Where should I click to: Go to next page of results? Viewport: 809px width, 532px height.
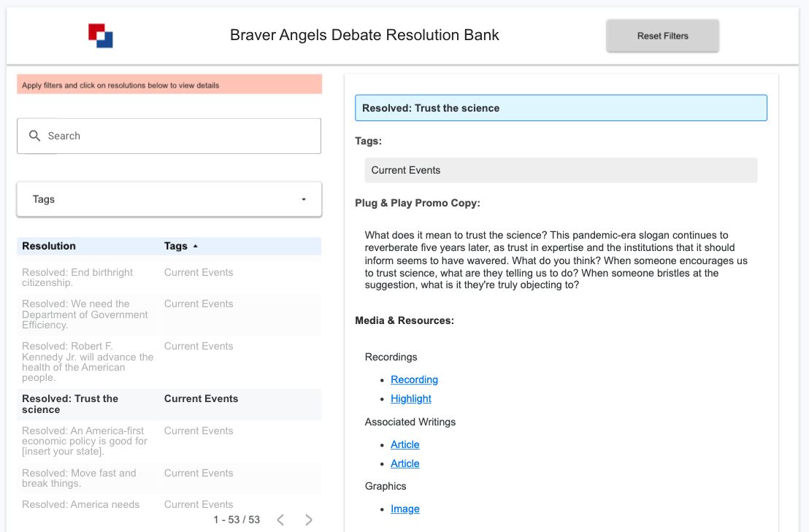[309, 520]
